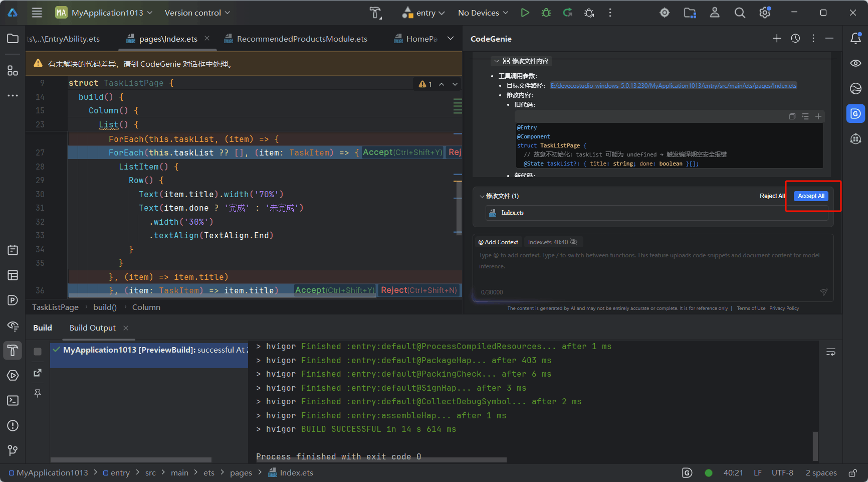Open Search Everywhere magnifier
868x482 pixels.
(x=740, y=13)
